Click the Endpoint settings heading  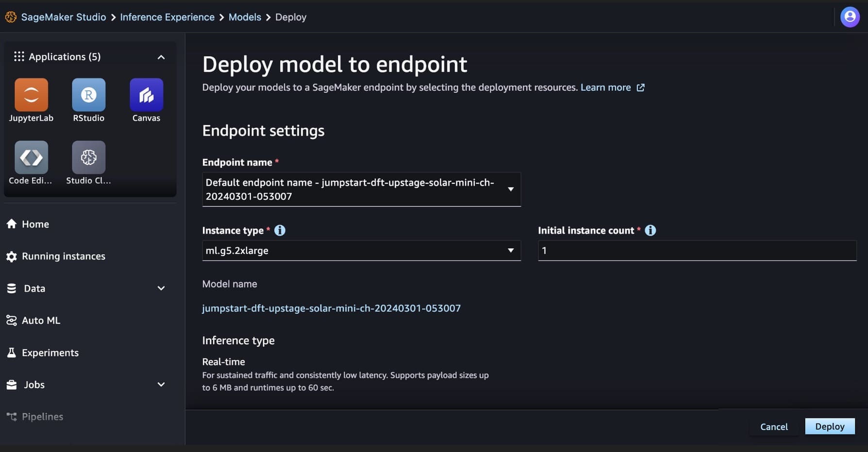[x=263, y=130]
